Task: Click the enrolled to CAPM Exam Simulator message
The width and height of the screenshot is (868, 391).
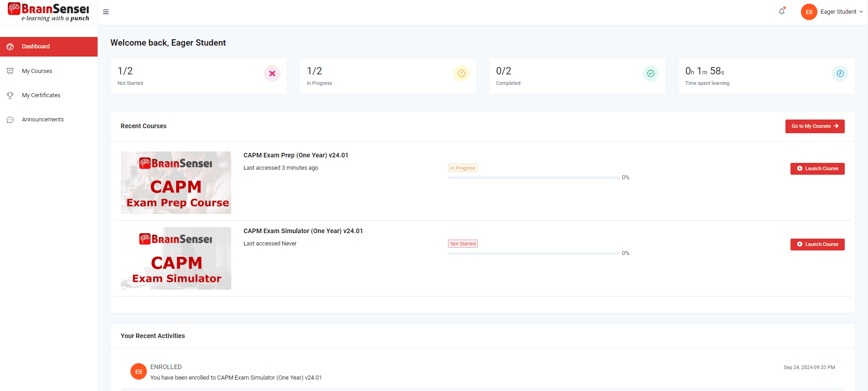Action: pos(236,378)
